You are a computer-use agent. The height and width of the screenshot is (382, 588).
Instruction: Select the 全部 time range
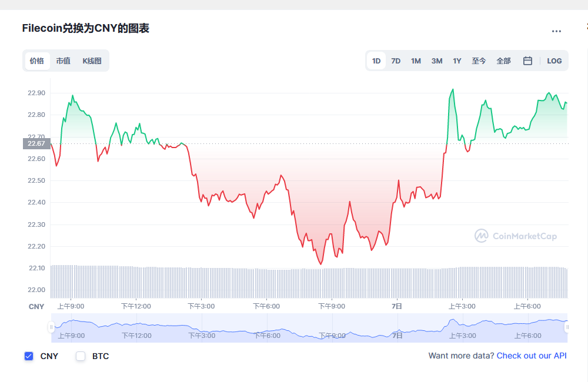pos(504,61)
